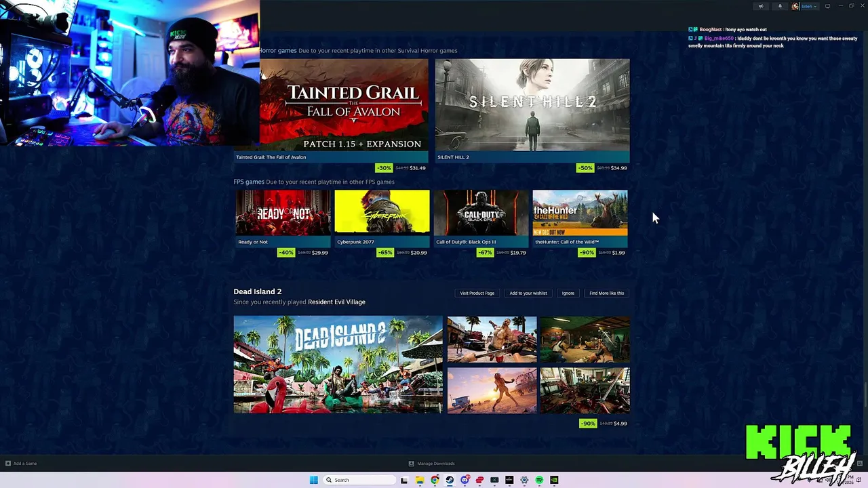
Task: Click the taskbar Search box
Action: [359, 480]
